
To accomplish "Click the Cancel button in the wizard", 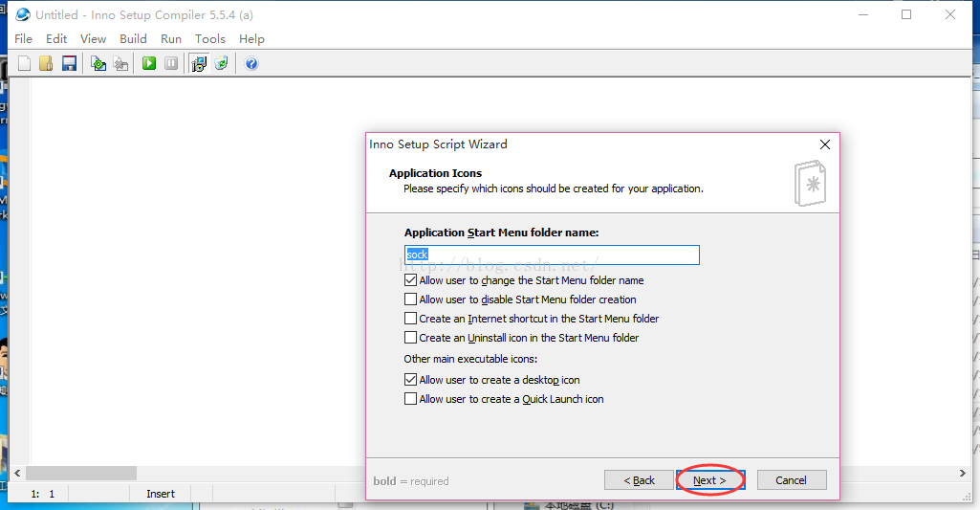I will pos(792,480).
